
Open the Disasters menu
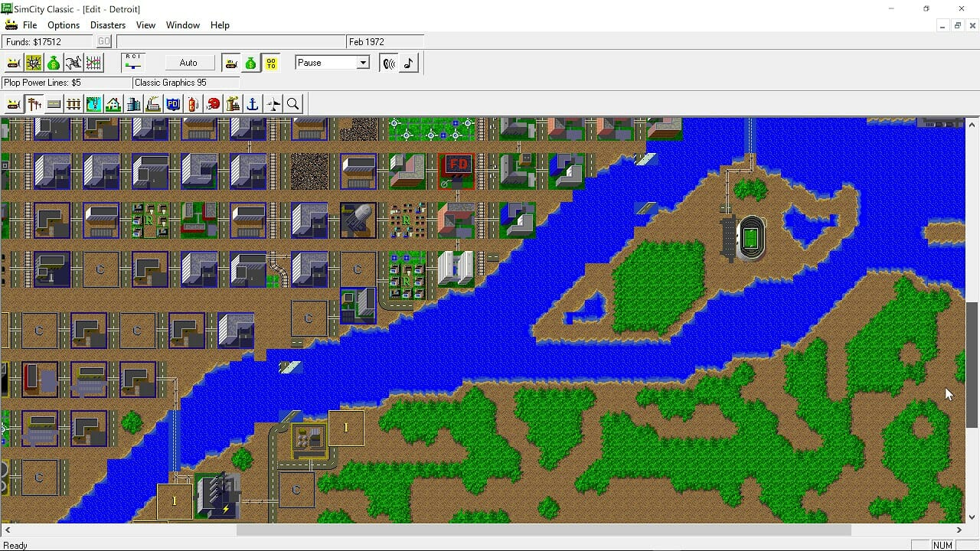(x=108, y=25)
